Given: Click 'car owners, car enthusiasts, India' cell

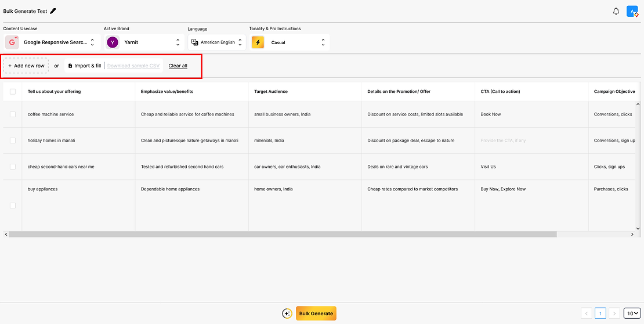Looking at the screenshot, I should [x=305, y=167].
